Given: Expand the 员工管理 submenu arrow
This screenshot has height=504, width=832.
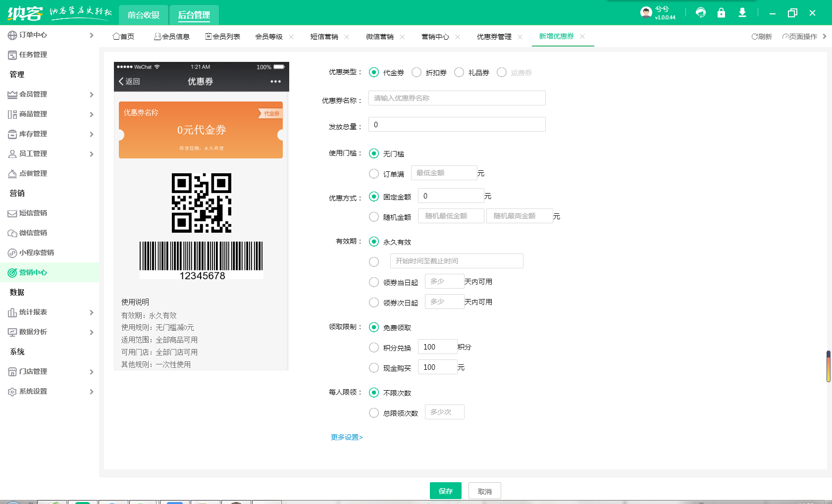Looking at the screenshot, I should coord(92,154).
